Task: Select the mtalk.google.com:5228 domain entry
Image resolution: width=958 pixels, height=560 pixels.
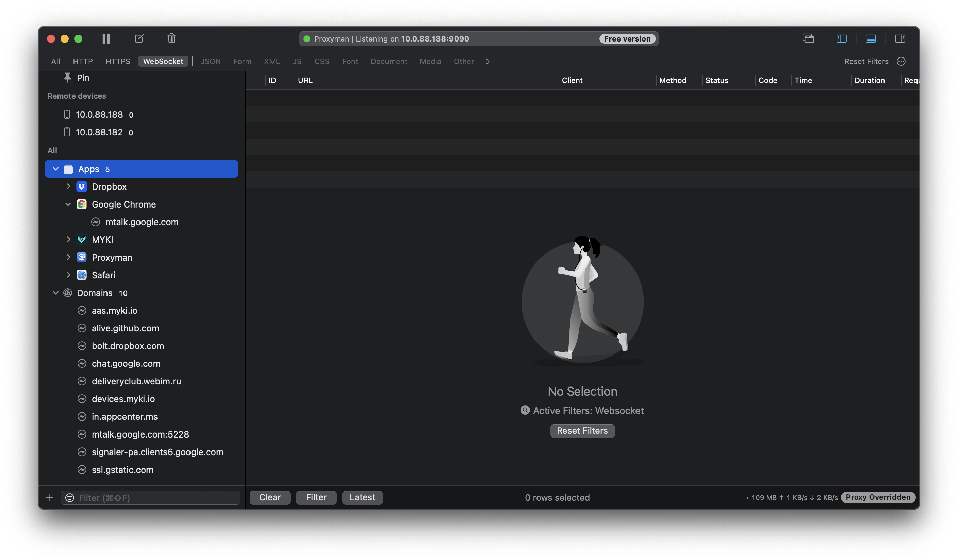Action: click(x=141, y=434)
